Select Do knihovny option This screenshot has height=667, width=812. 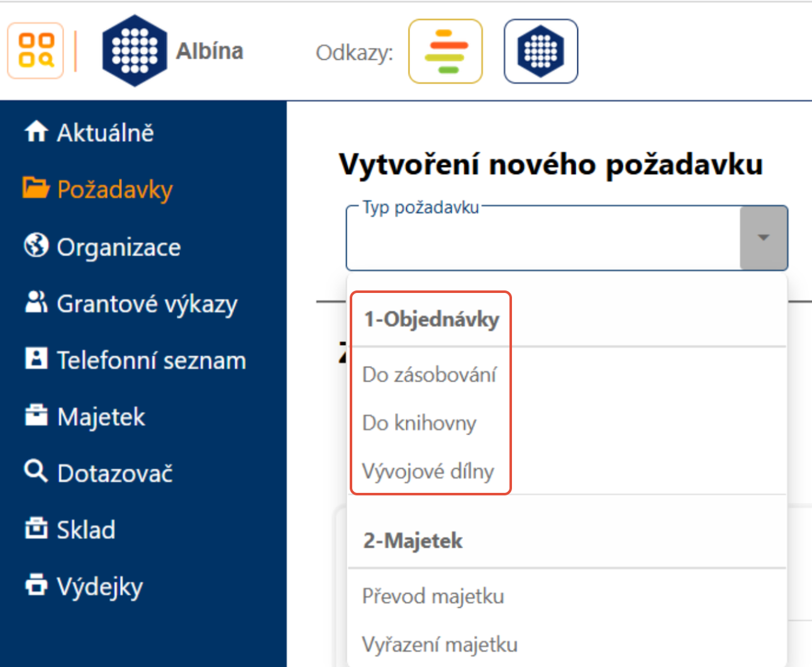[x=420, y=422]
